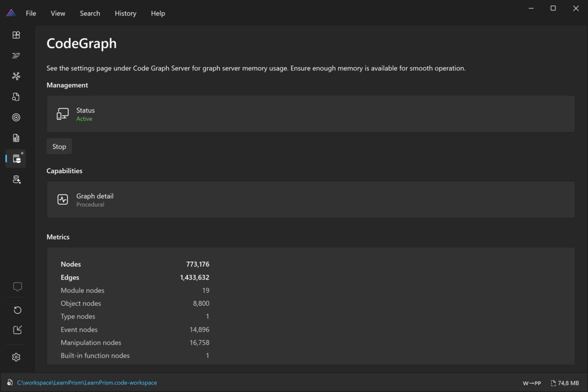The image size is (588, 392).
Task: Click the Status card showing Active
Action: pyautogui.click(x=310, y=114)
